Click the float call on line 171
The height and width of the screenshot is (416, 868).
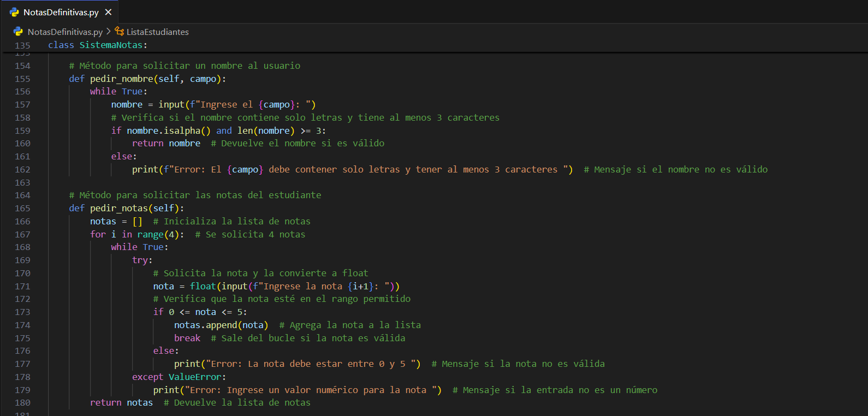[x=203, y=286]
